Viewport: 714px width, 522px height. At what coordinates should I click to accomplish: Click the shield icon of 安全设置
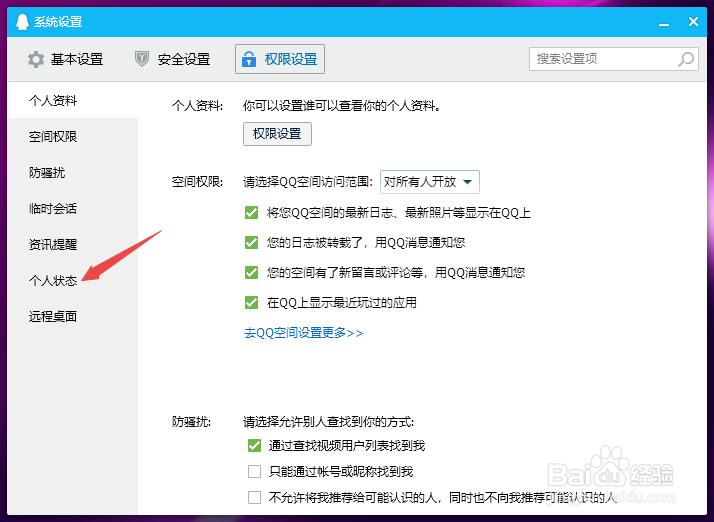point(142,59)
